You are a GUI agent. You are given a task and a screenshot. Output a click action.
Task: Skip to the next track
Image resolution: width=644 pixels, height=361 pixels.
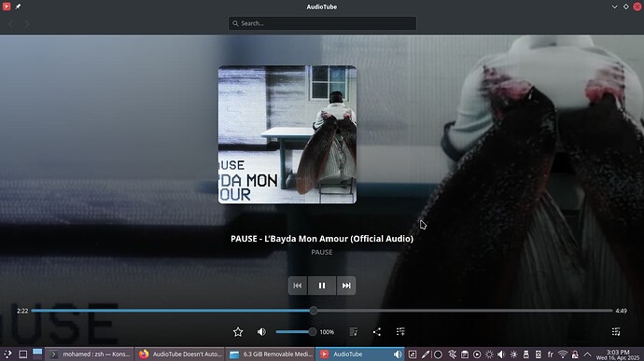click(x=346, y=285)
